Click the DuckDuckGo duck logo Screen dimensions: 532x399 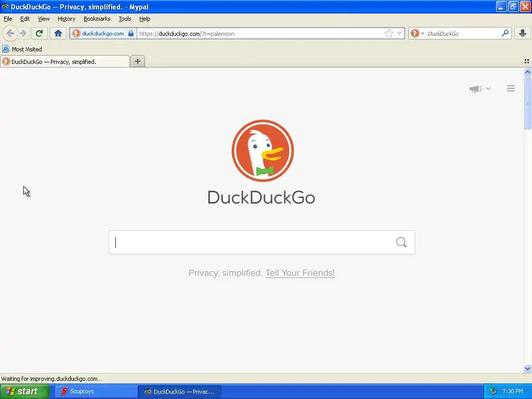262,151
